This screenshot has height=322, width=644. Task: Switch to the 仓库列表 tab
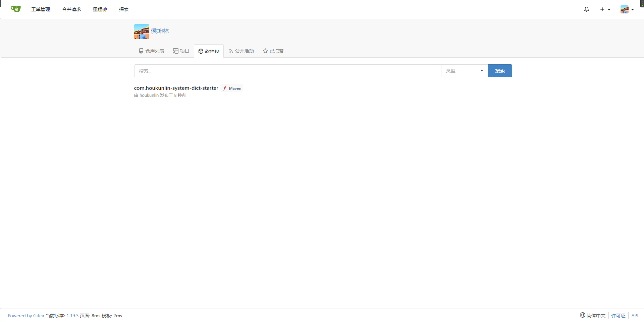click(x=152, y=51)
